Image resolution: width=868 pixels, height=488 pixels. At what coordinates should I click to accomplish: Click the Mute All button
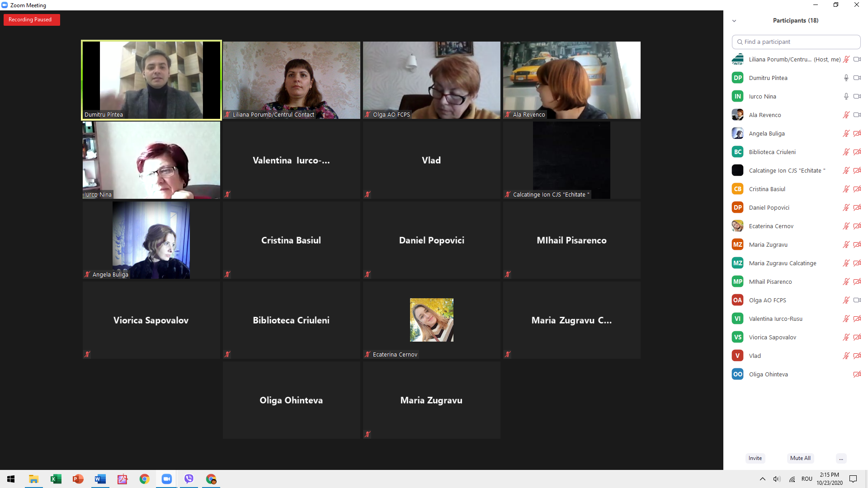(x=800, y=458)
